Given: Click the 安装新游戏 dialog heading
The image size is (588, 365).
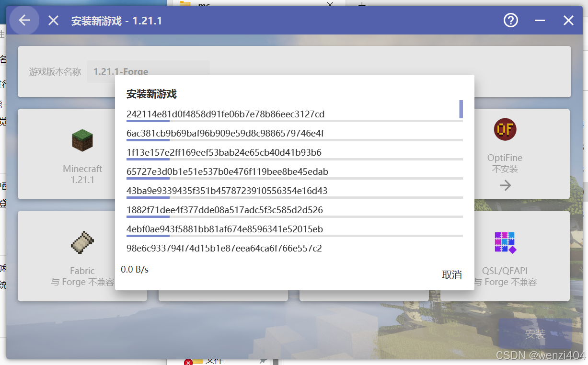Looking at the screenshot, I should coord(151,94).
